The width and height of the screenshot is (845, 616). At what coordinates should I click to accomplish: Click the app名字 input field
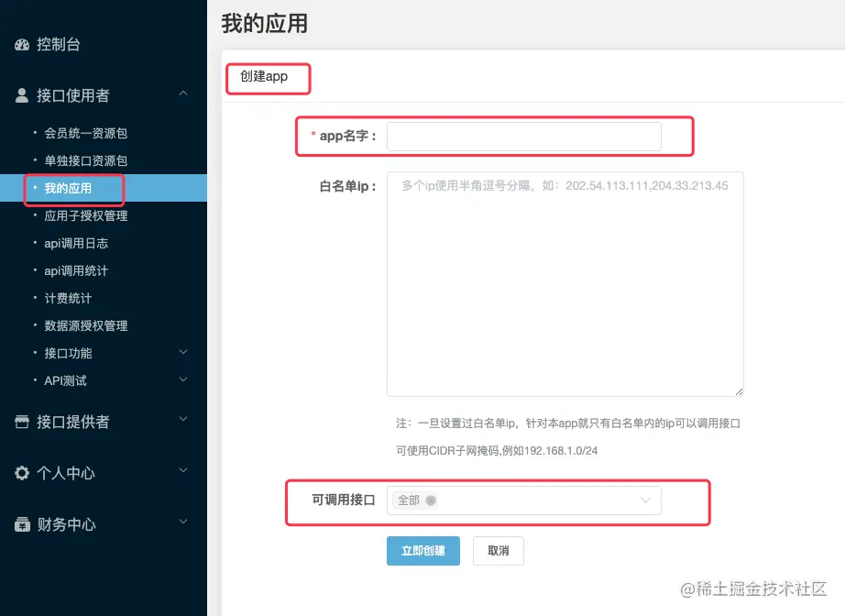pyautogui.click(x=523, y=136)
